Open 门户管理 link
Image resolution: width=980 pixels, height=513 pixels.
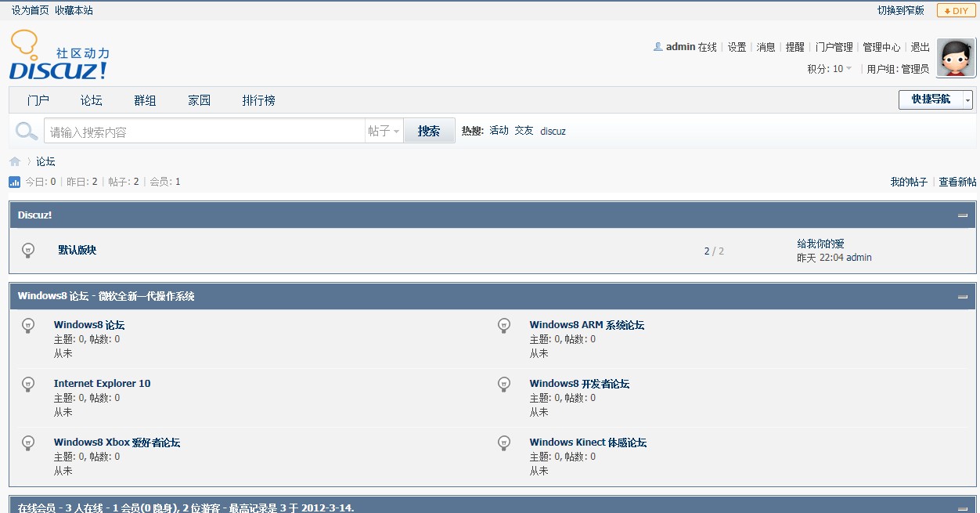834,47
